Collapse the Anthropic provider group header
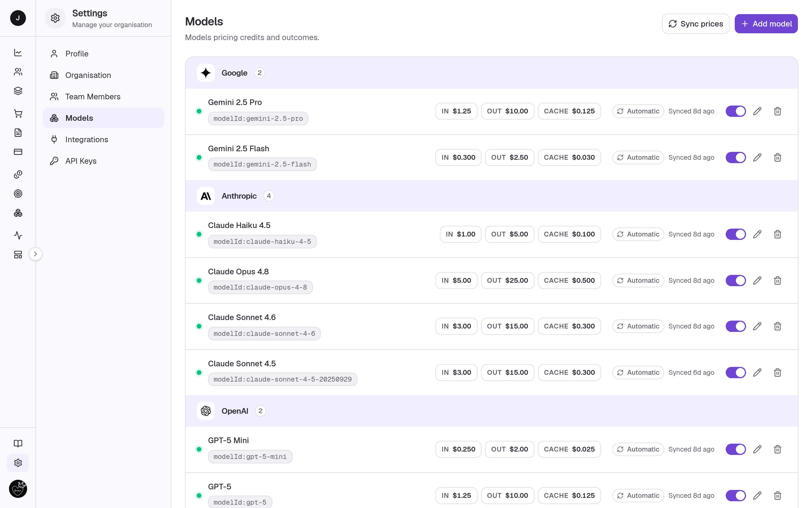The width and height of the screenshot is (812, 508). (491, 196)
